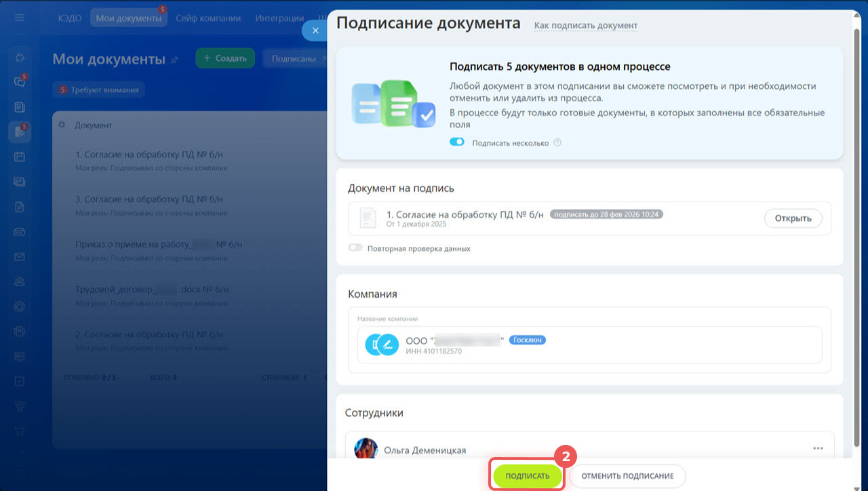Click the green Подписать button
The width and height of the screenshot is (868, 491).
pos(528,476)
